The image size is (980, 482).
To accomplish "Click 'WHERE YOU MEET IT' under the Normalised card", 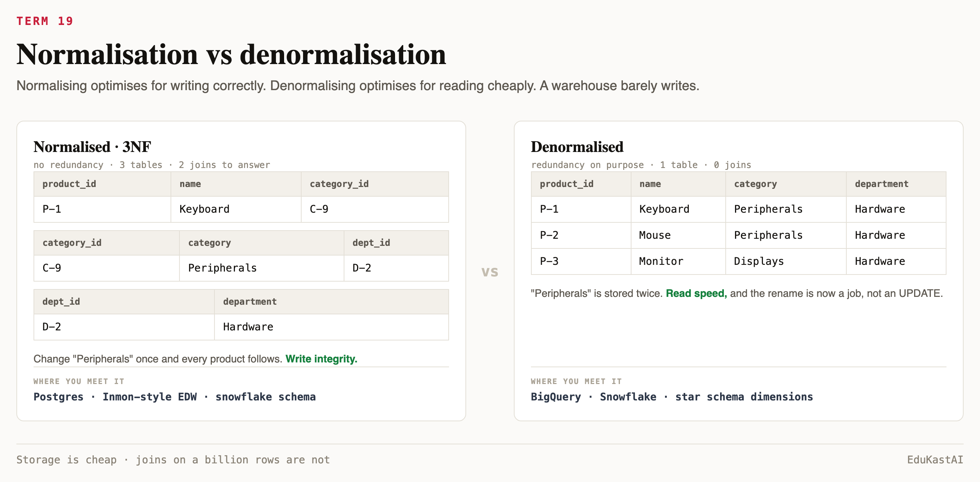I will pyautogui.click(x=78, y=381).
